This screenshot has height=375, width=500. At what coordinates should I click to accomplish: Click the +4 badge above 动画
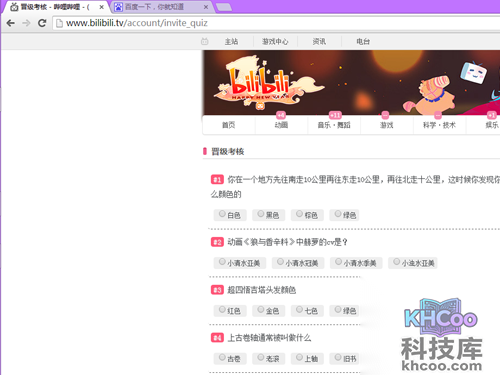[281, 115]
